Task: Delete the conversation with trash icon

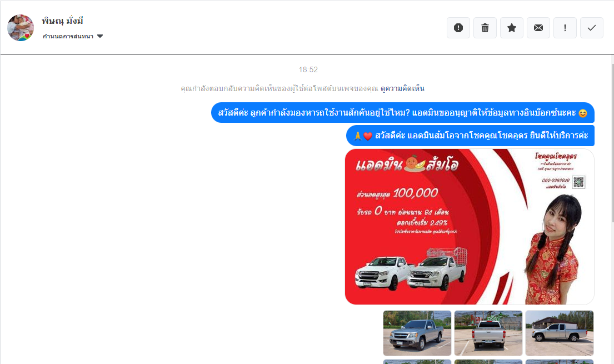Action: pos(485,28)
